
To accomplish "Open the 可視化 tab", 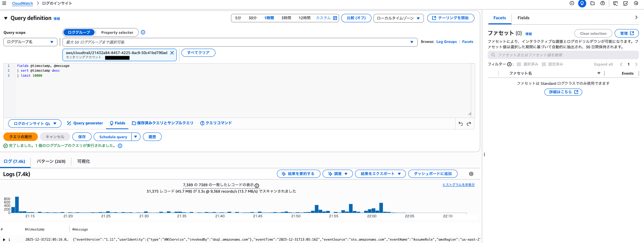I will point(83,162).
